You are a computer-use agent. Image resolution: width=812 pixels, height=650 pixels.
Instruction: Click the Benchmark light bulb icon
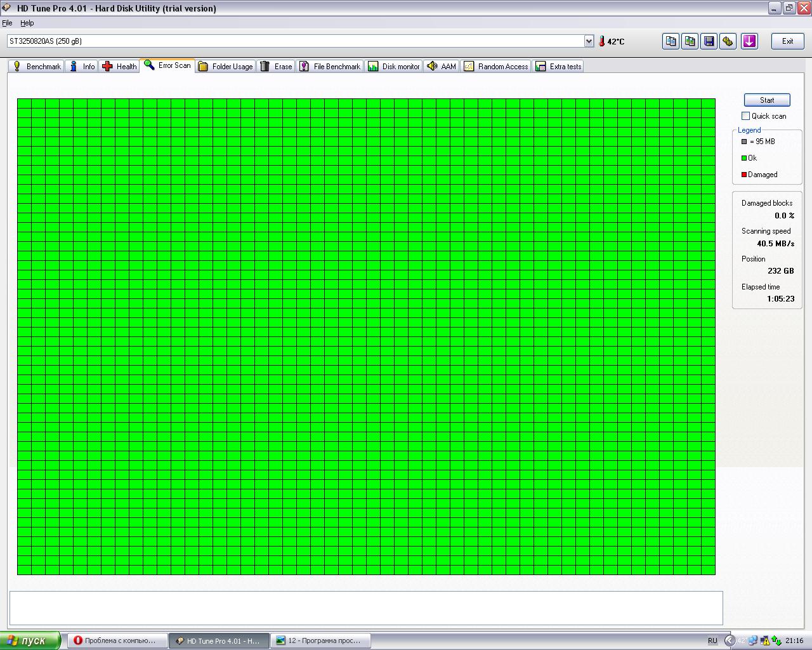click(x=17, y=66)
